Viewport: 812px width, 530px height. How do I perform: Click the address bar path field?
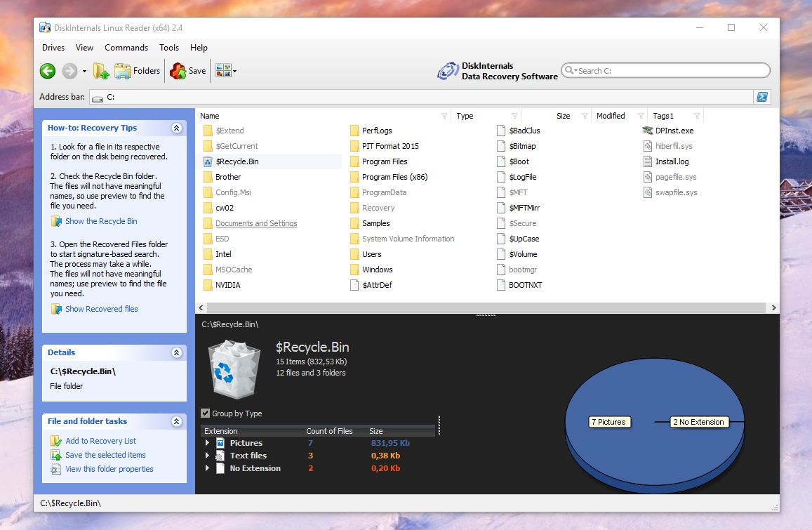pyautogui.click(x=422, y=97)
